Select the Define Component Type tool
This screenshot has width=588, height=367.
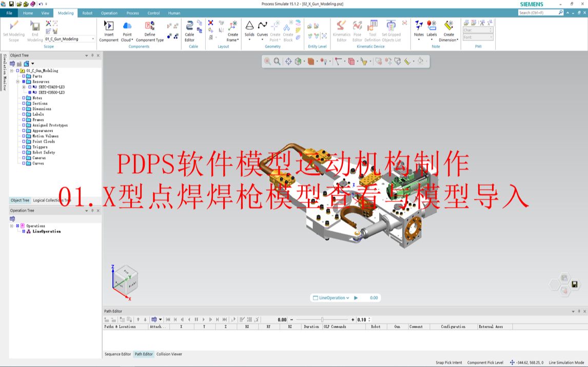149,30
